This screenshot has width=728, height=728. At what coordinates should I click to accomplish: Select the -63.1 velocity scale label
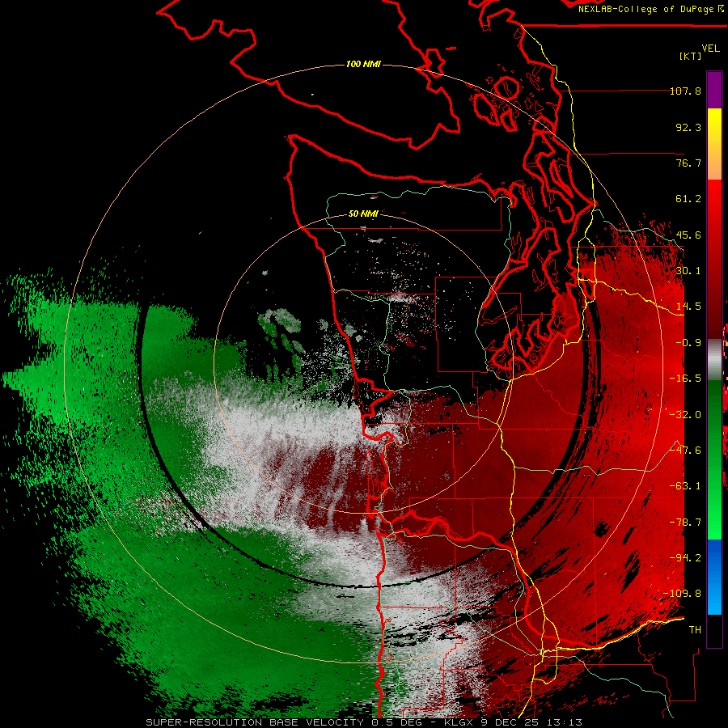point(685,486)
